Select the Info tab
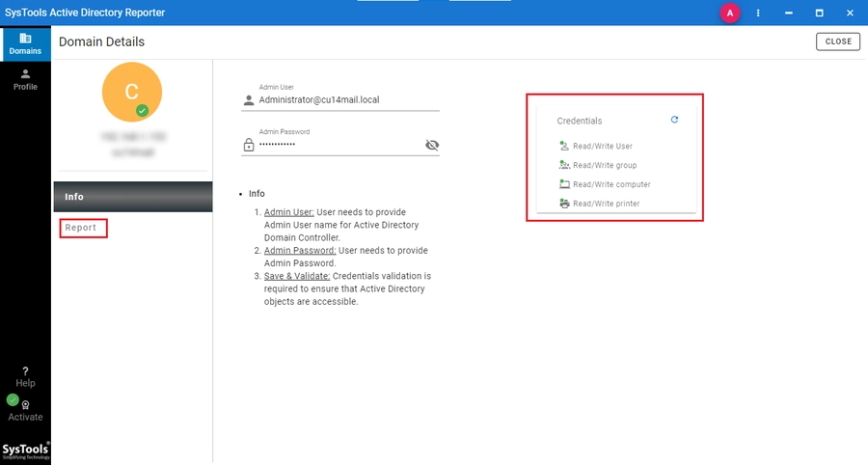Screen dimensions: 868x465 click(x=133, y=197)
